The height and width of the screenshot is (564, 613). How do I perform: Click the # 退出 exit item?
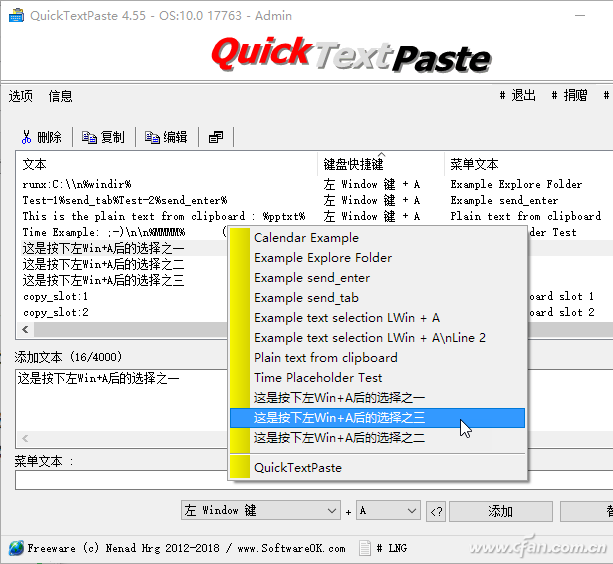(x=517, y=95)
